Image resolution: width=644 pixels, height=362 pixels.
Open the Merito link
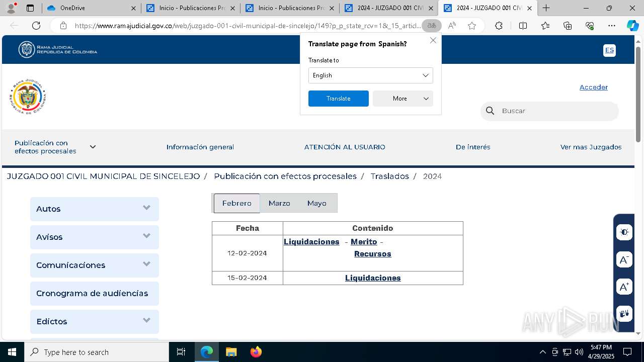(364, 242)
